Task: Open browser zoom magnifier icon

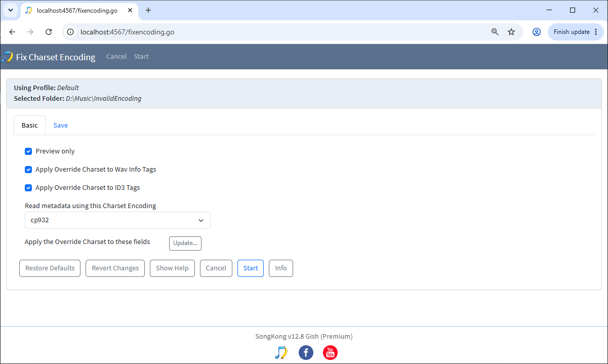Action: point(495,32)
